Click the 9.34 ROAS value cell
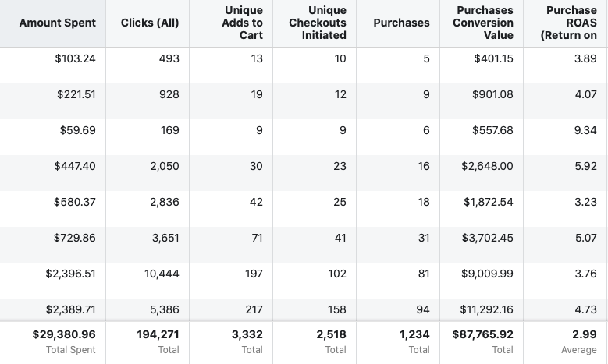The image size is (608, 364). tap(585, 130)
